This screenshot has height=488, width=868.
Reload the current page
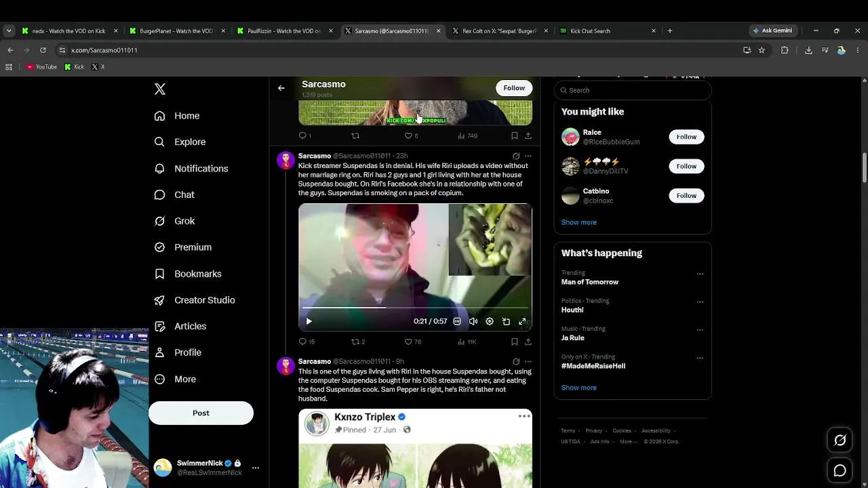tap(43, 50)
